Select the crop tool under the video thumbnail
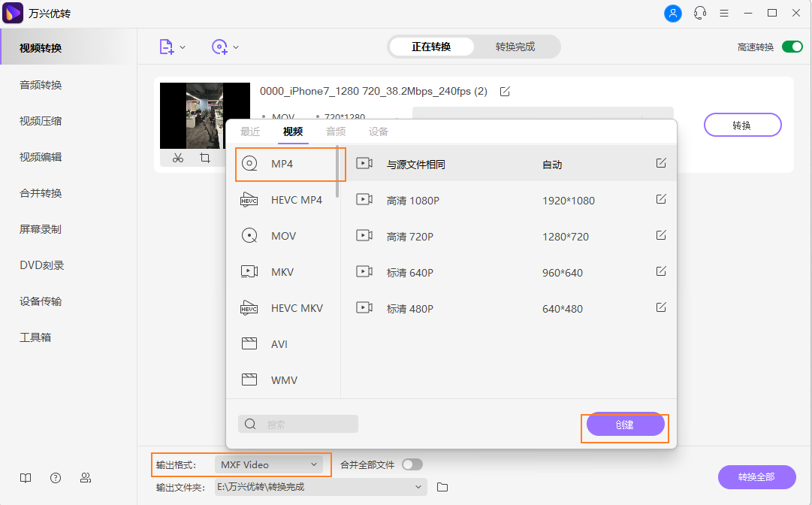This screenshot has width=812, height=505. 204,158
